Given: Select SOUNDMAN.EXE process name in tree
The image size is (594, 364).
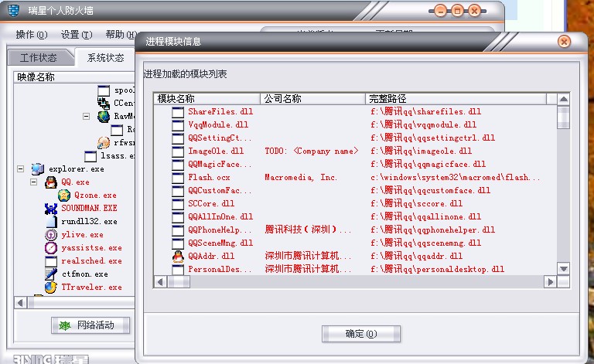Looking at the screenshot, I should pos(90,209).
